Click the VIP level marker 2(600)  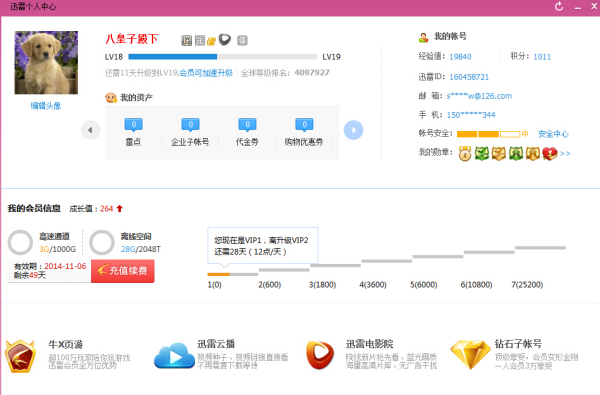(x=269, y=285)
